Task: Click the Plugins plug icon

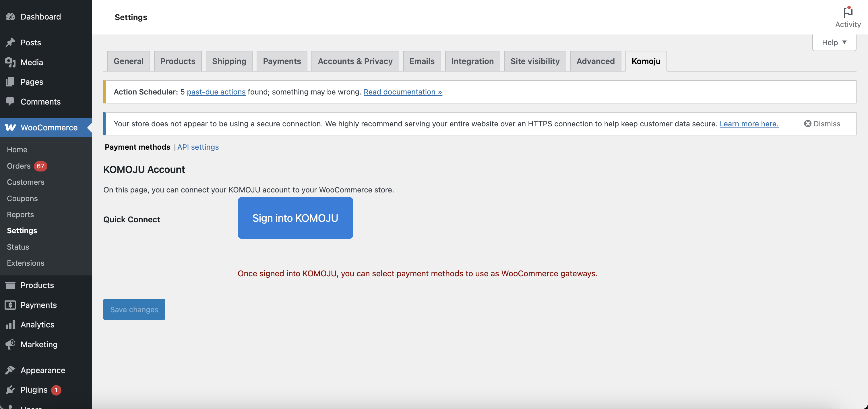Action: pos(10,390)
